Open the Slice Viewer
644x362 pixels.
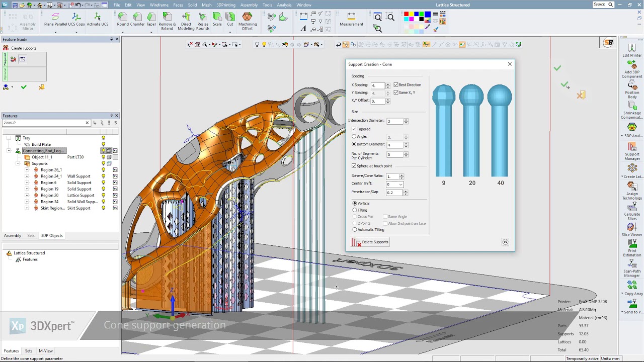click(632, 230)
